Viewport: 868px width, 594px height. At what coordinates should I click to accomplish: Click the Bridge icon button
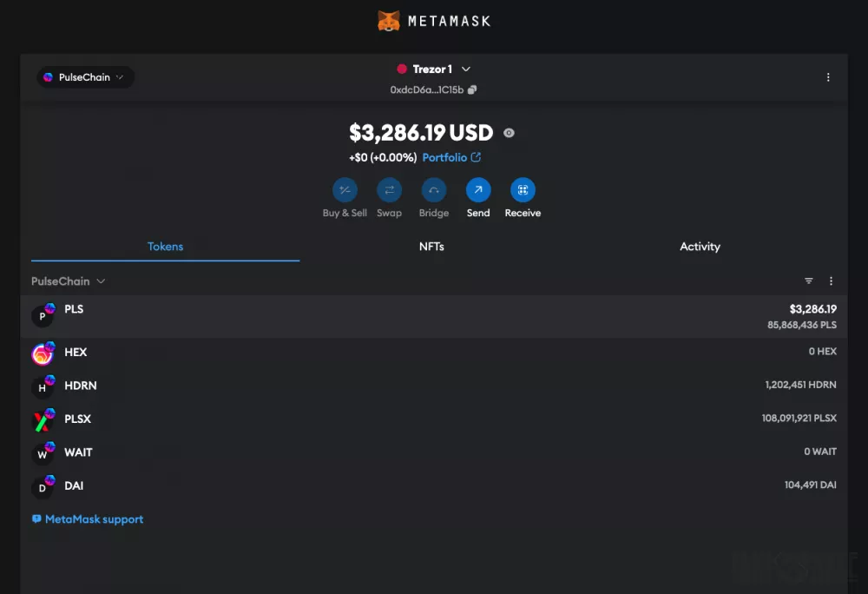click(433, 190)
